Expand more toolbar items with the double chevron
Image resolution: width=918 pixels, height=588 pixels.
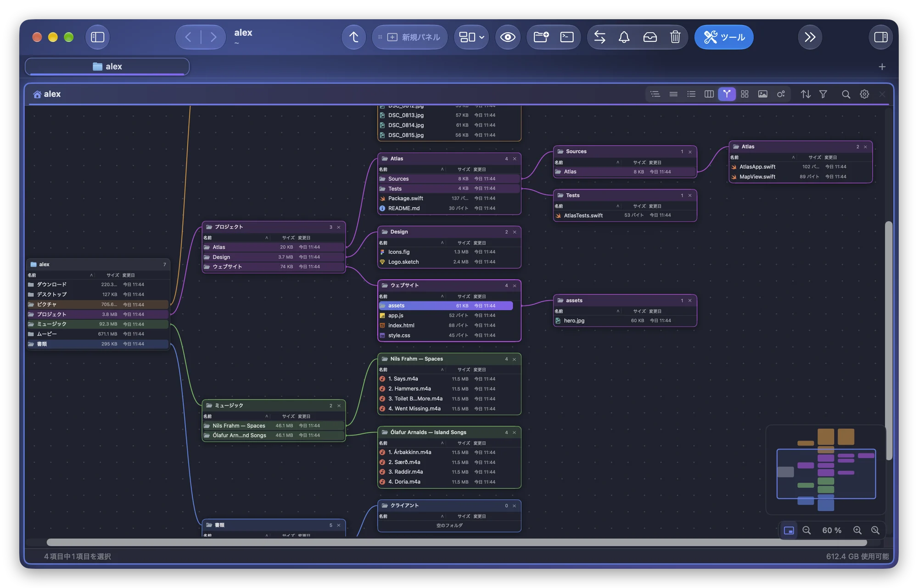click(x=810, y=37)
